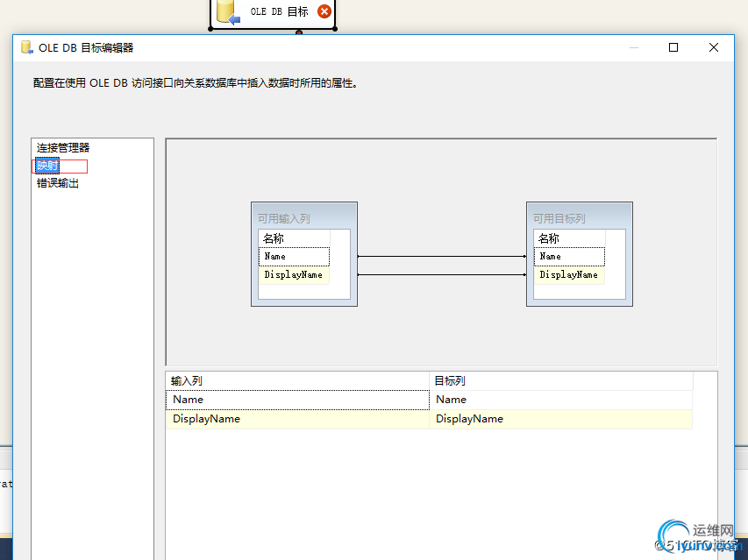Open the Name cell under 输入列
Viewport: 748px width, 560px height.
tap(297, 400)
